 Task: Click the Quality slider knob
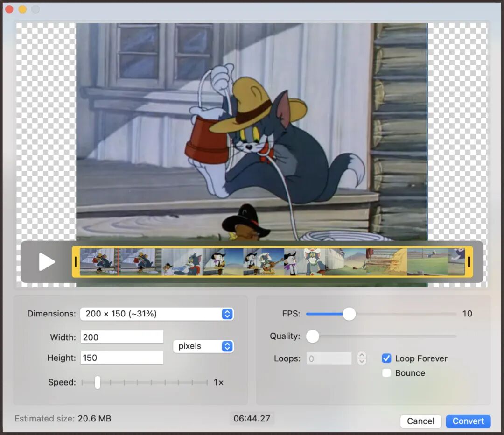click(x=312, y=337)
